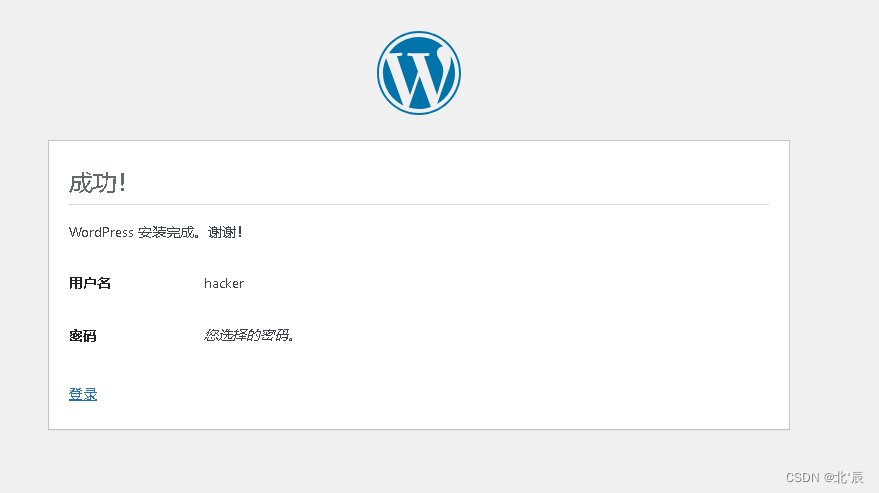Select the text 您选择的密码。
Viewport: 879px width, 493px height.
[249, 335]
